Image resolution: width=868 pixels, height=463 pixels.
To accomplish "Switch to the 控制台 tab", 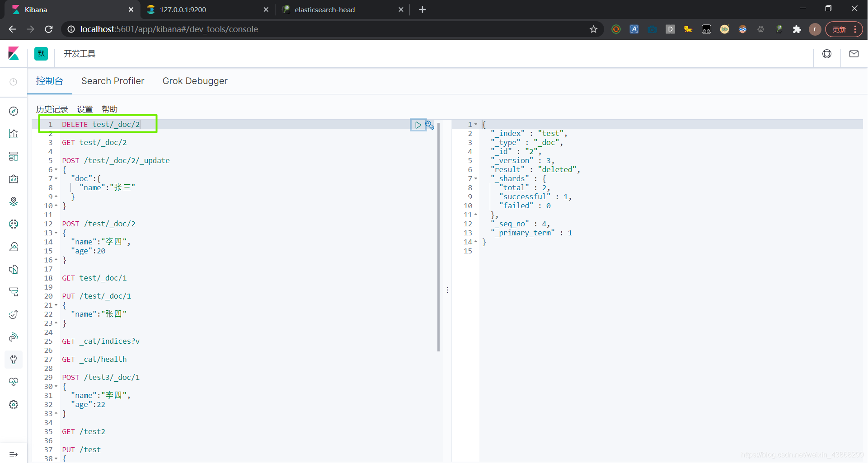I will pyautogui.click(x=50, y=81).
